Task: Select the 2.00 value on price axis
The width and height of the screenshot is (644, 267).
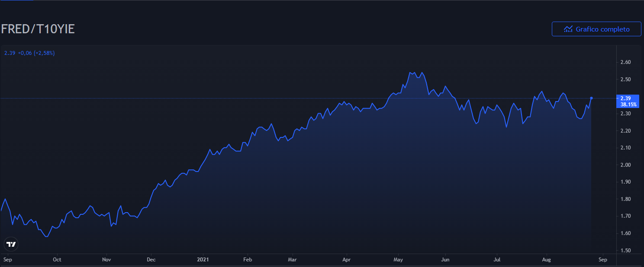Action: [625, 165]
